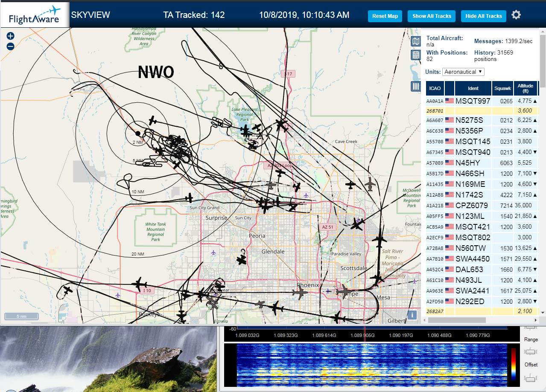
Task: Click the TA Tracked: 142 header text
Action: (x=194, y=15)
